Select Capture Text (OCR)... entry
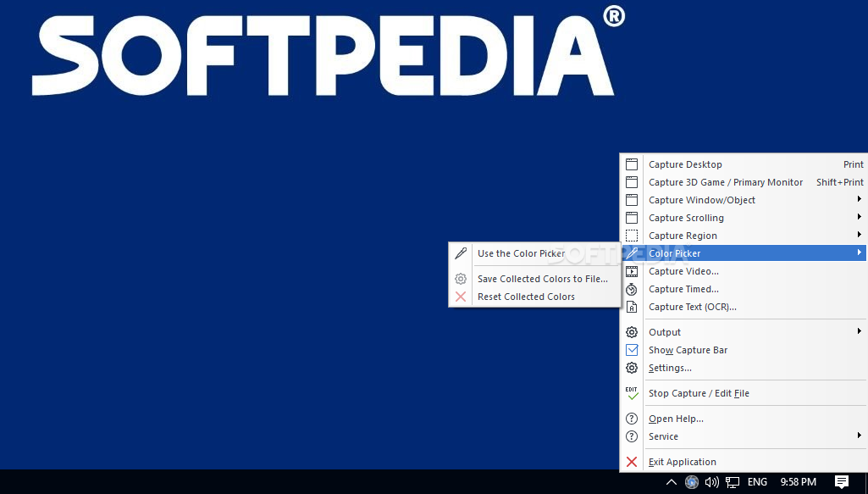 click(744, 307)
